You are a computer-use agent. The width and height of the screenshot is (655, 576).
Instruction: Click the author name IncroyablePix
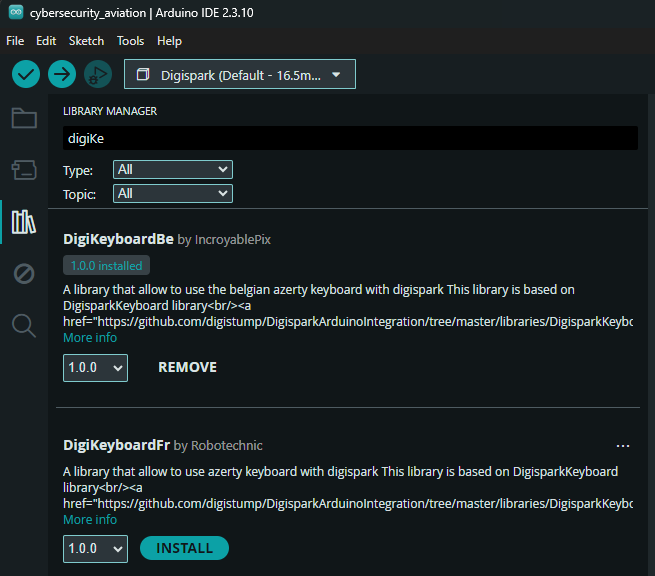233,240
